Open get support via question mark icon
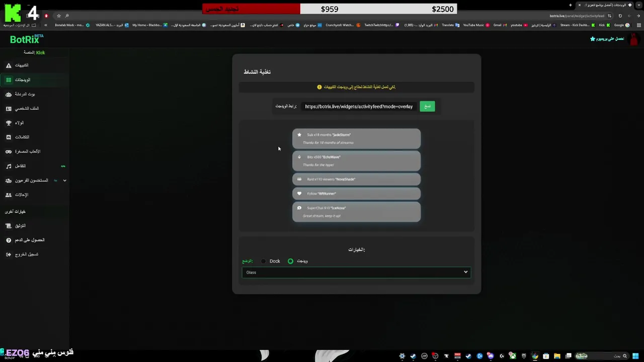The image size is (644, 362). pos(9,240)
